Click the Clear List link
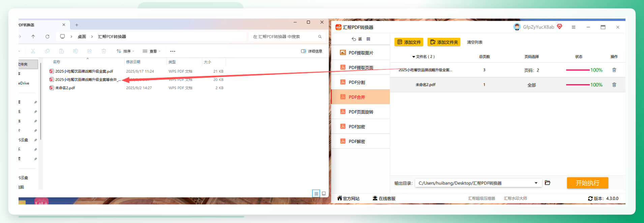644x223 pixels. [x=474, y=42]
